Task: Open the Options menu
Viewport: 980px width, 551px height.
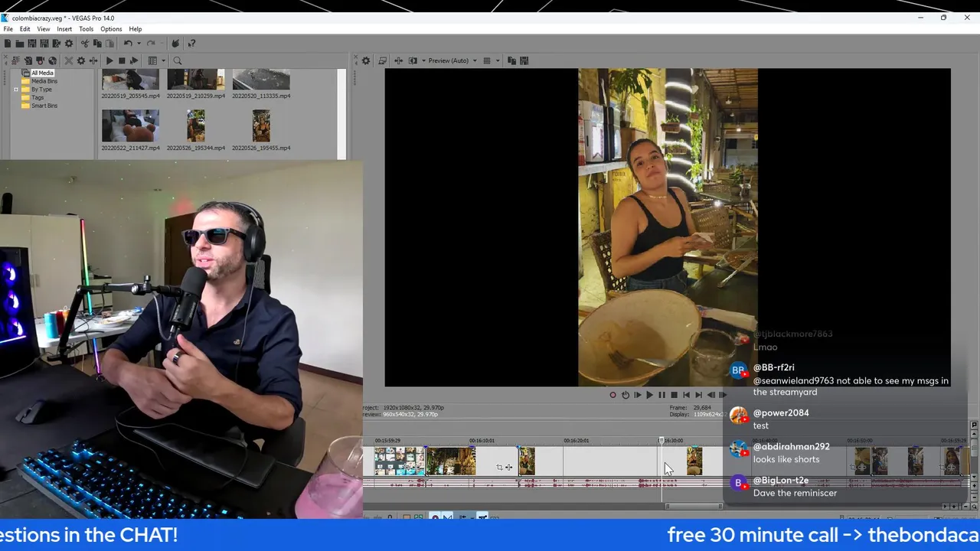Action: (111, 29)
